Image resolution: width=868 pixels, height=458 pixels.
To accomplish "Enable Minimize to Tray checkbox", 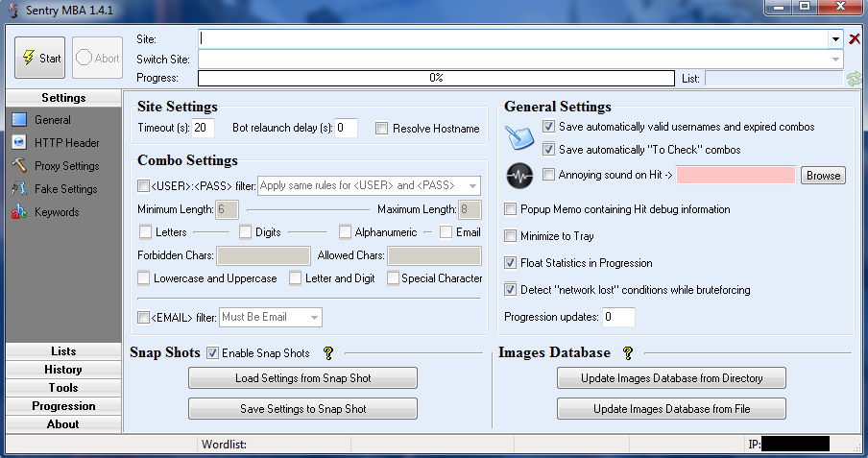I will pos(511,236).
